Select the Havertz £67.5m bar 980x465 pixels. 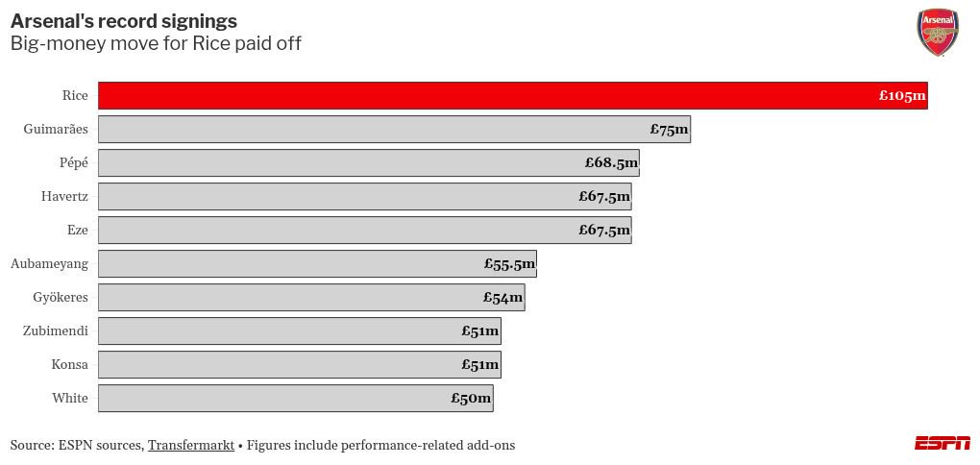tap(365, 197)
